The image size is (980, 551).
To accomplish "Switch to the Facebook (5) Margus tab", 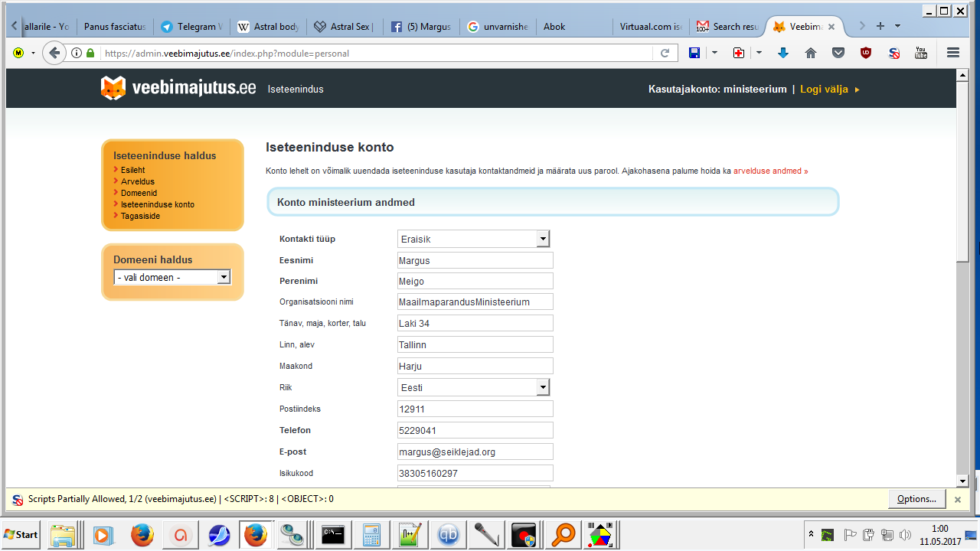I will tap(421, 26).
